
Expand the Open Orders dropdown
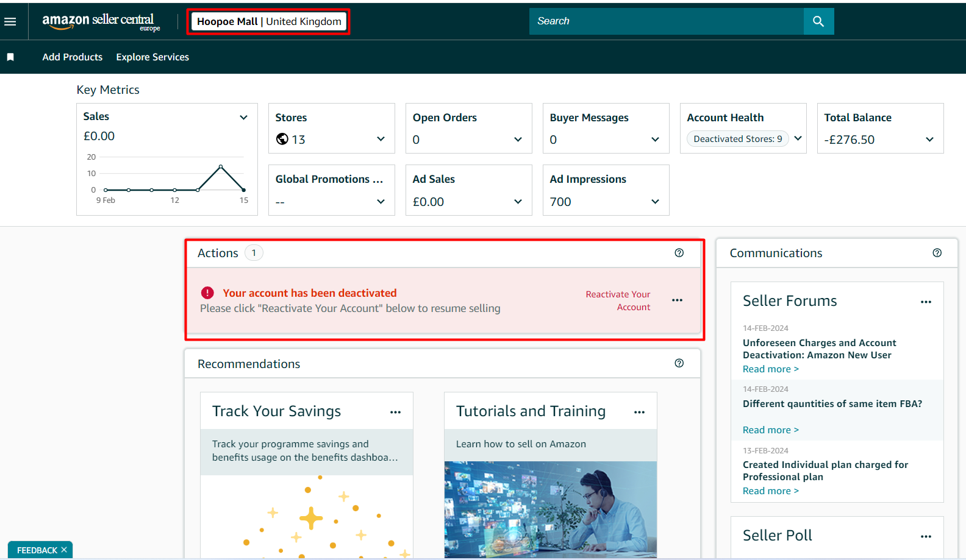518,140
